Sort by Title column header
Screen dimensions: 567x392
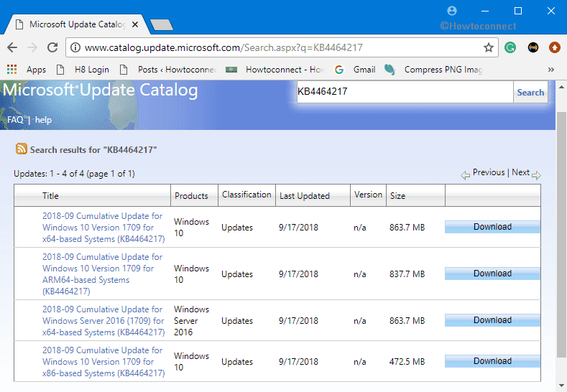click(x=50, y=196)
